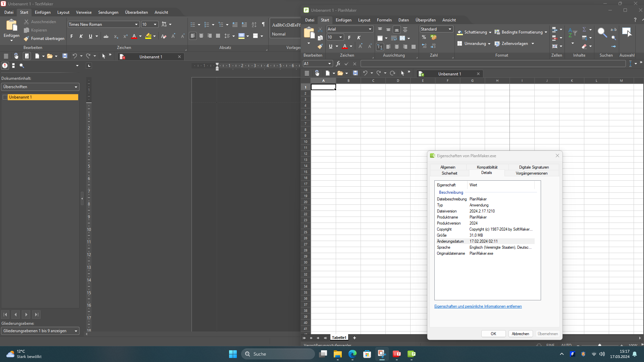This screenshot has width=644, height=362.
Task: Increase font size with A+ icon in TextMaker
Action: [173, 36]
